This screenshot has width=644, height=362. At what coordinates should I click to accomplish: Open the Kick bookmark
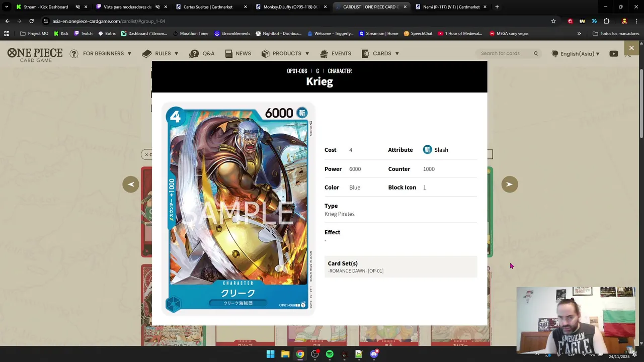click(x=61, y=34)
